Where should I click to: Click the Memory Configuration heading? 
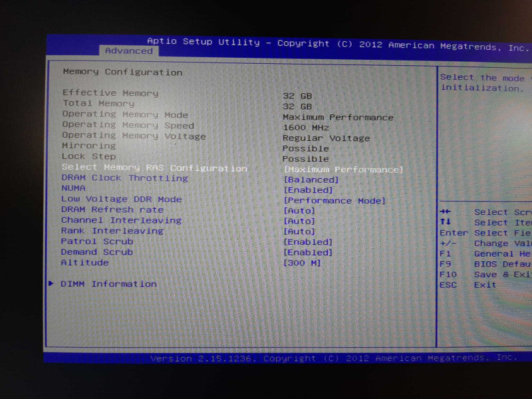click(123, 72)
